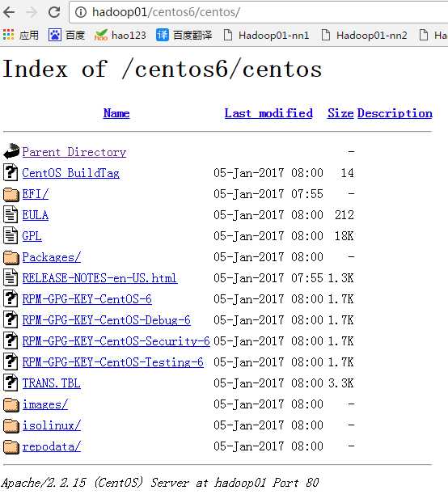Browse the repodata/ directory link
The height and width of the screenshot is (503, 448).
(x=51, y=446)
